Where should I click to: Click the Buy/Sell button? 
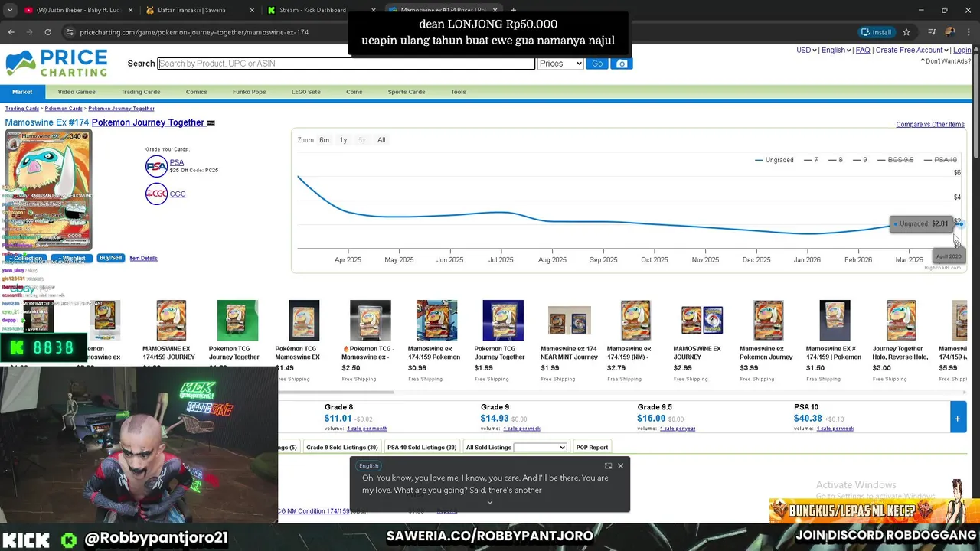point(110,258)
